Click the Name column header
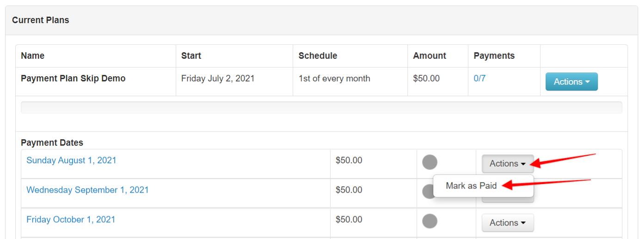The height and width of the screenshot is (239, 644). pos(33,56)
